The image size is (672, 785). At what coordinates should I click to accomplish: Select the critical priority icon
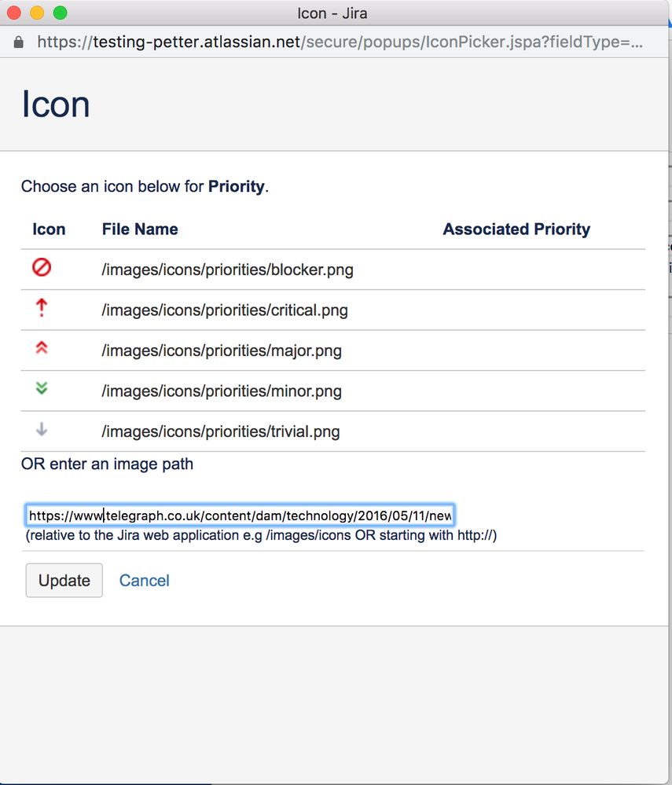[x=40, y=308]
